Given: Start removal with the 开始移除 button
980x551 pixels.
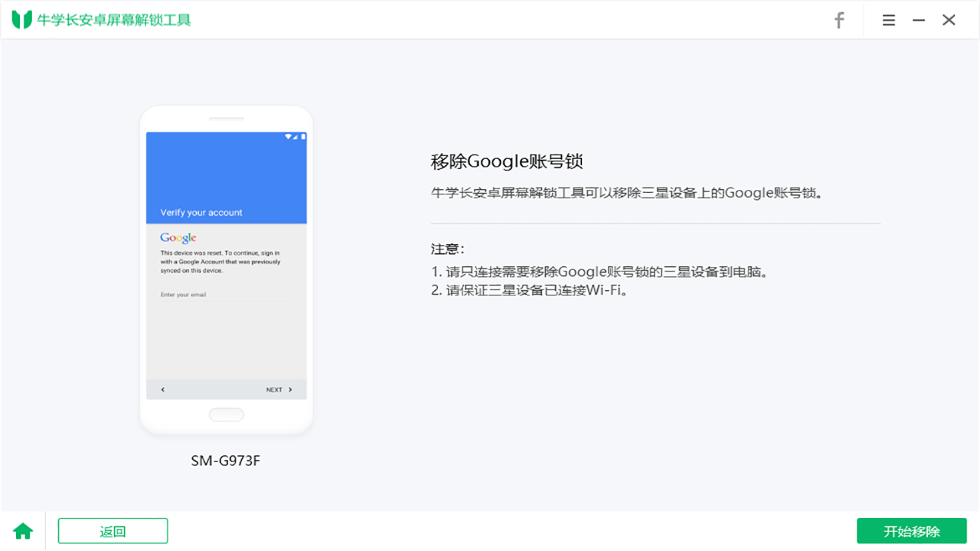Looking at the screenshot, I should pyautogui.click(x=912, y=530).
